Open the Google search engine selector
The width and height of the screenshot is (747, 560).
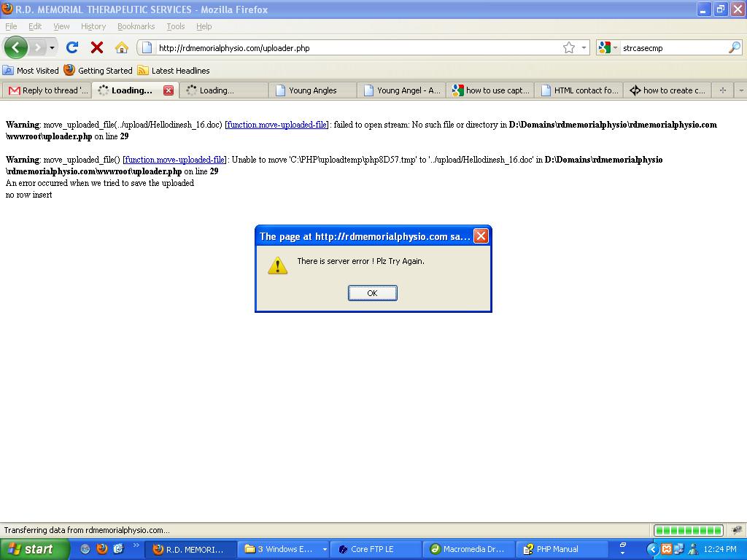(608, 47)
